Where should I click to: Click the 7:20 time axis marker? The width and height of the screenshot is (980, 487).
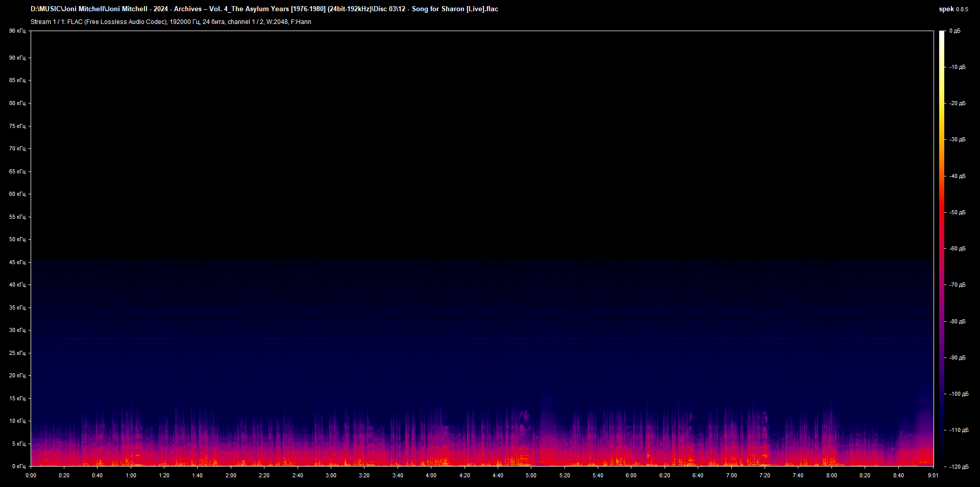point(764,475)
